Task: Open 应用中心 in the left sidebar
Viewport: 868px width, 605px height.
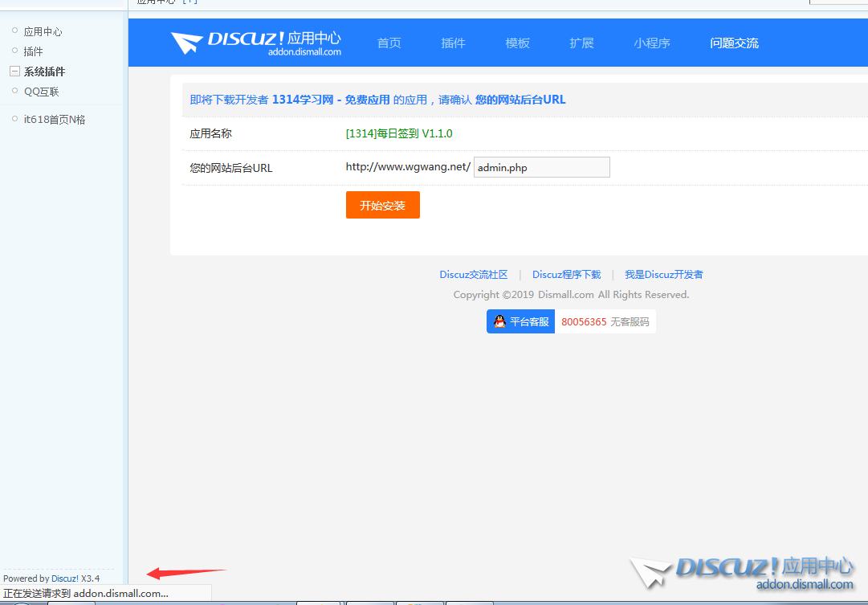Action: point(43,32)
